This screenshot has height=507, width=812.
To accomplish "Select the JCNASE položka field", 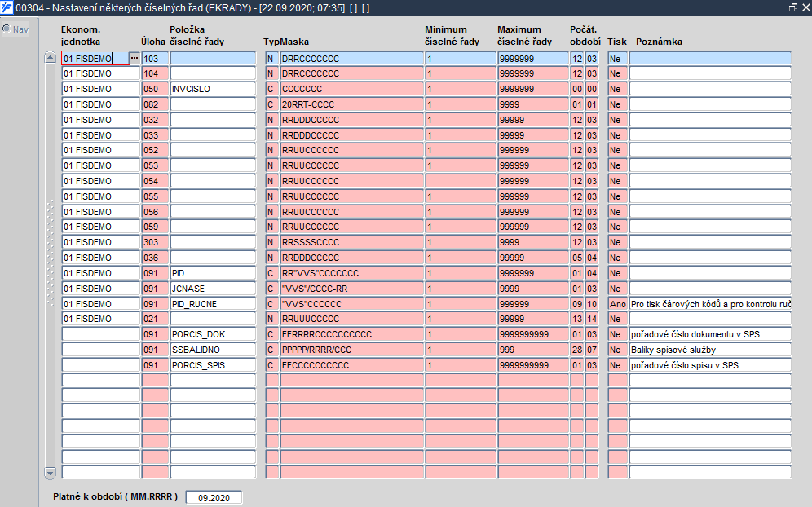I will coord(213,289).
